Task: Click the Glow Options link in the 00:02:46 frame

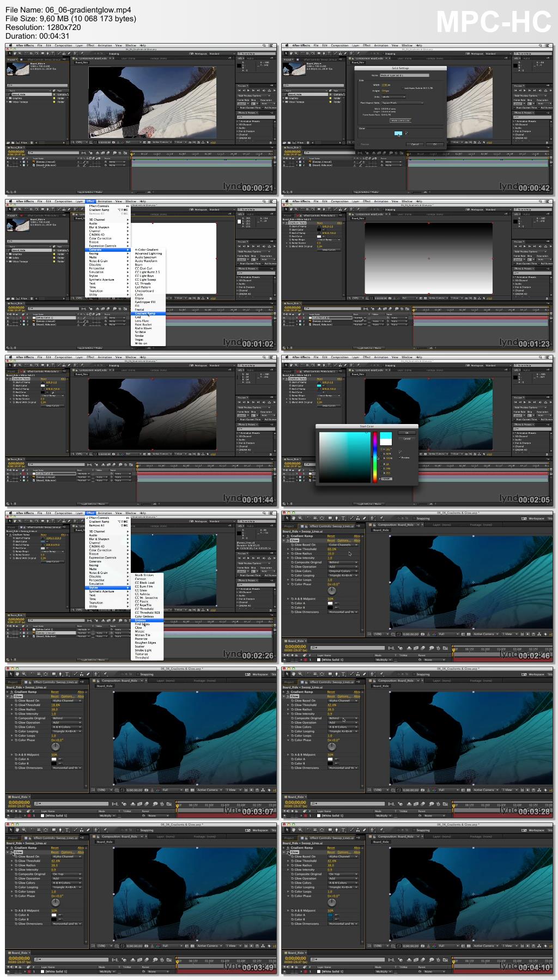Action: pyautogui.click(x=344, y=540)
